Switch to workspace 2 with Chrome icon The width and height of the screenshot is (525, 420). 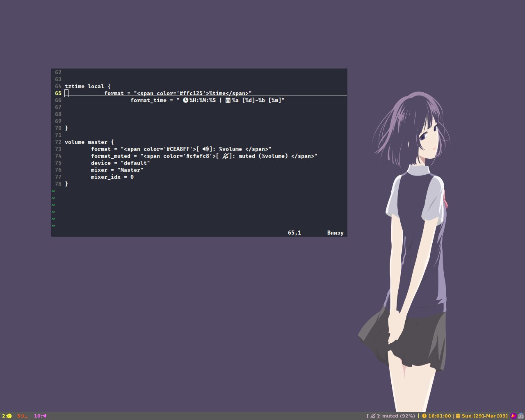coord(7,416)
